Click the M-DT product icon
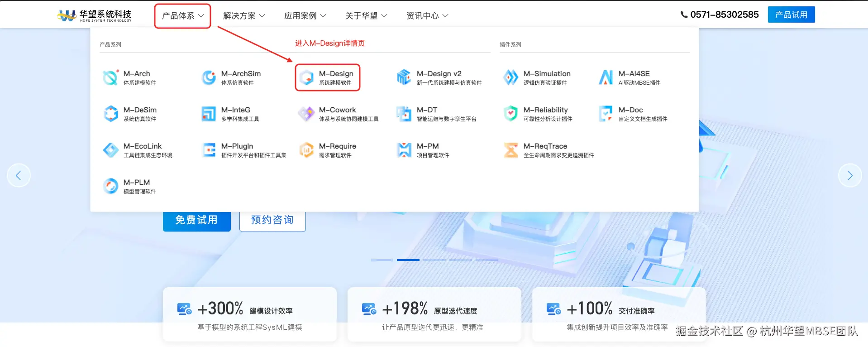The width and height of the screenshot is (868, 347). (404, 114)
